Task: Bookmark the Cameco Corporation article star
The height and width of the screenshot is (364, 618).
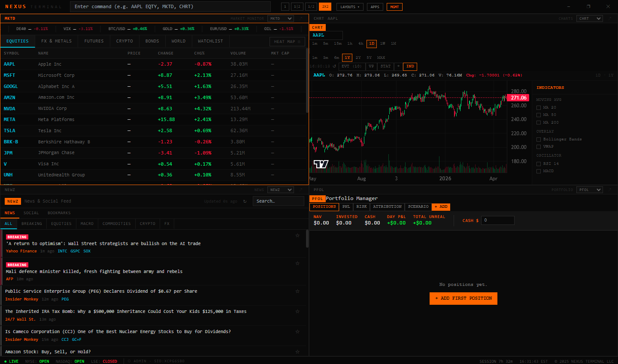Action: pos(297,331)
